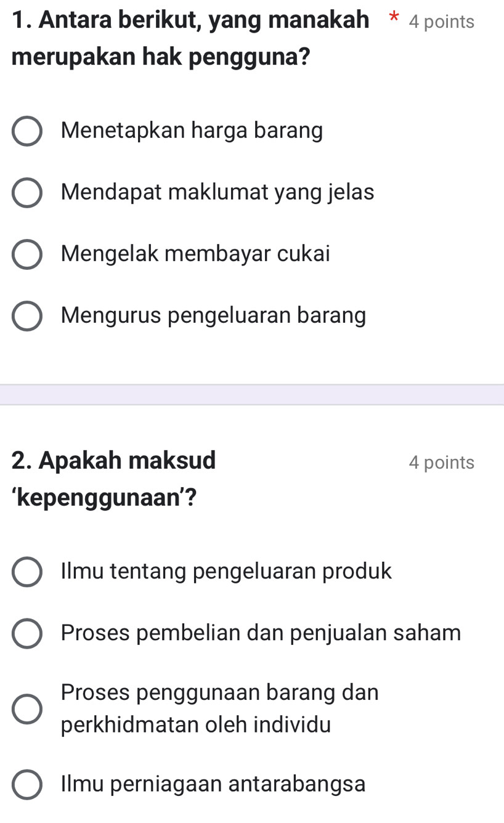Select "Ilmu tentang pengeluaran produk" for question 2
The width and height of the screenshot is (504, 823).
[x=26, y=572]
